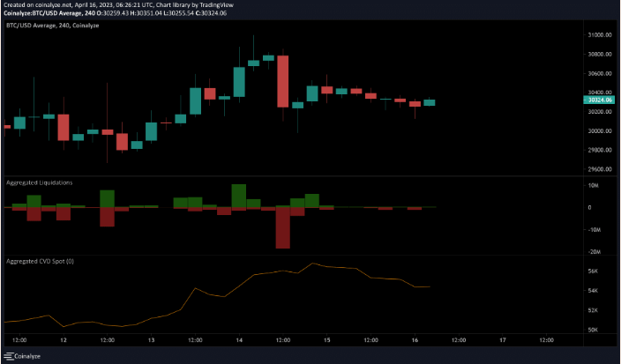Click the 54K CVD axis label
This screenshot has width=621, height=364.
tap(593, 291)
